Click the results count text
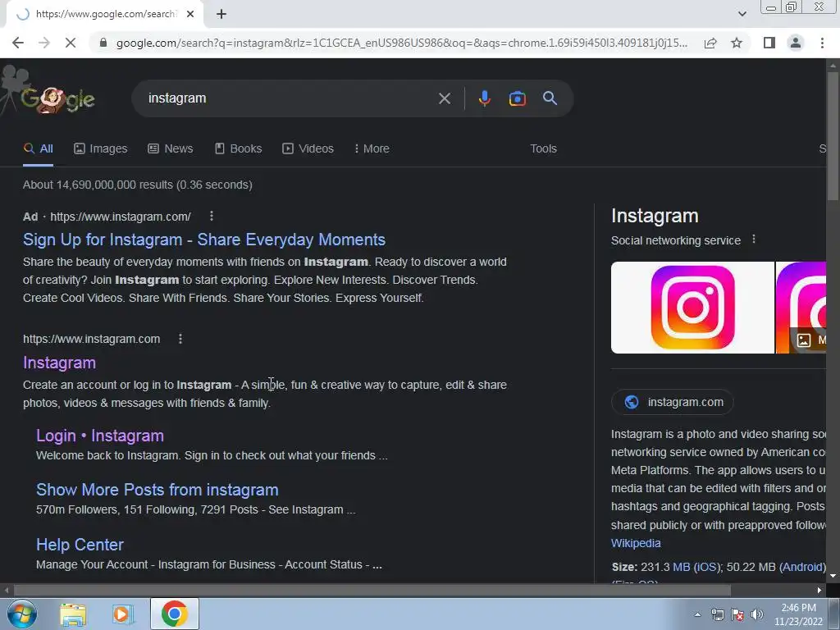Screen dimensions: 840x630 click(x=138, y=185)
